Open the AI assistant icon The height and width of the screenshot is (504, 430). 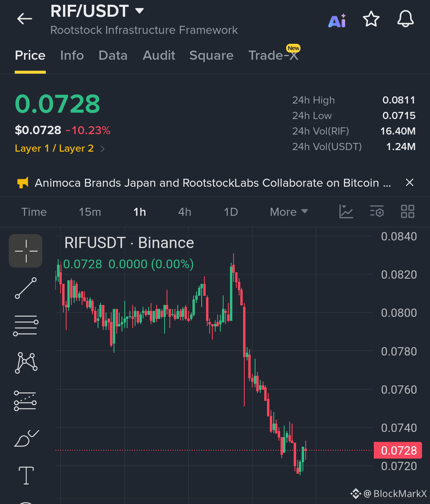[x=337, y=21]
